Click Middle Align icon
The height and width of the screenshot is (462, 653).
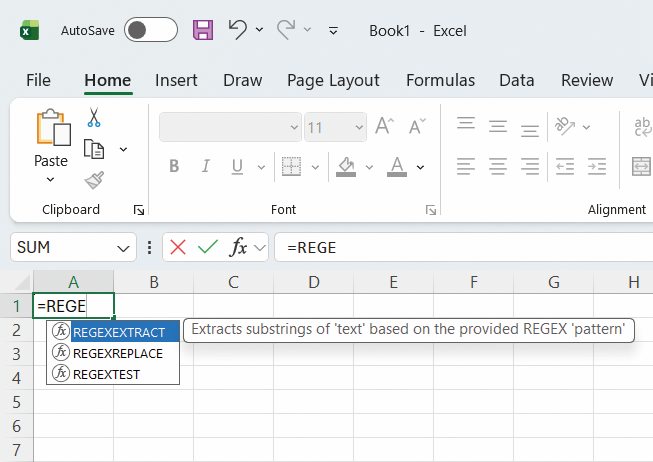click(x=498, y=126)
